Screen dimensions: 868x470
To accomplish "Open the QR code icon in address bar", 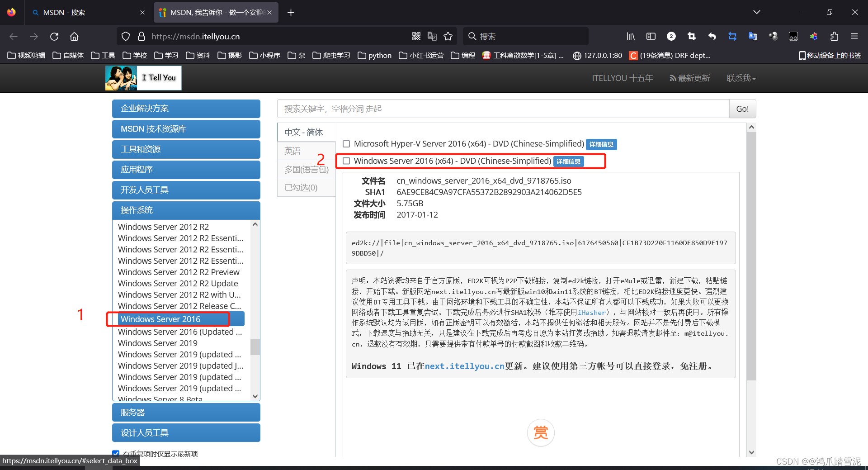I will click(x=416, y=37).
